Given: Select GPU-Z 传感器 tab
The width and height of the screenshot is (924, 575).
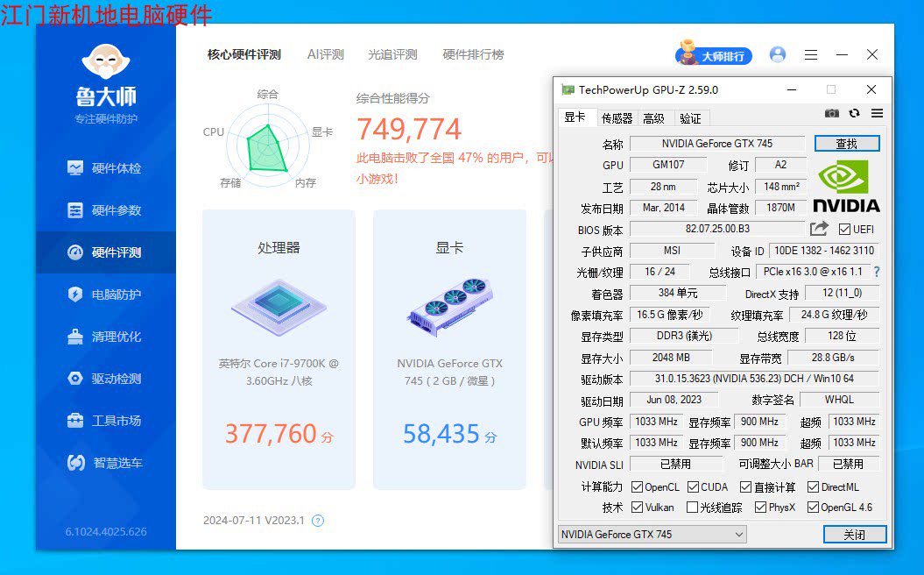Looking at the screenshot, I should tap(617, 118).
